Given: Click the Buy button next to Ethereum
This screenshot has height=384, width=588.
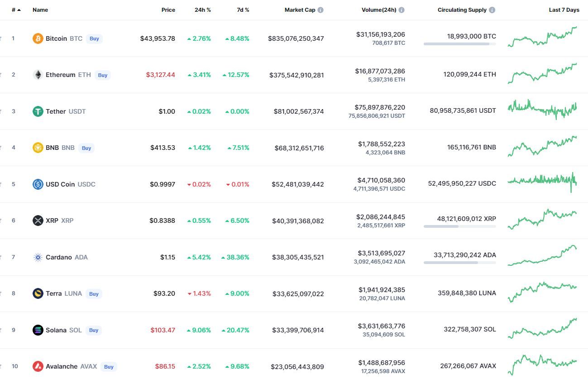Looking at the screenshot, I should [103, 75].
